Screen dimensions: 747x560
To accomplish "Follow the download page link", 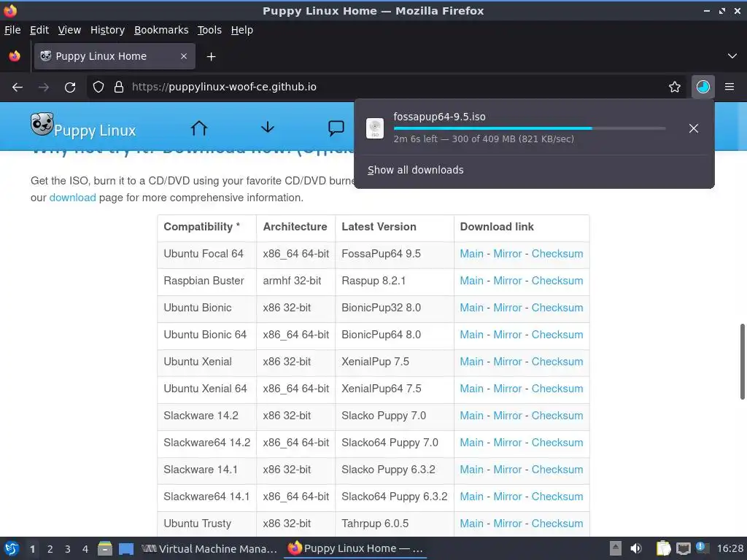I will pyautogui.click(x=72, y=198).
